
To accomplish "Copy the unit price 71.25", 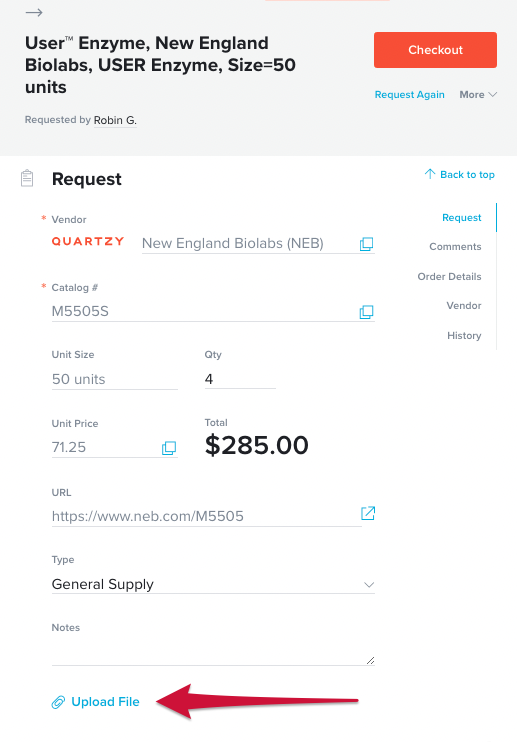I will point(169,448).
